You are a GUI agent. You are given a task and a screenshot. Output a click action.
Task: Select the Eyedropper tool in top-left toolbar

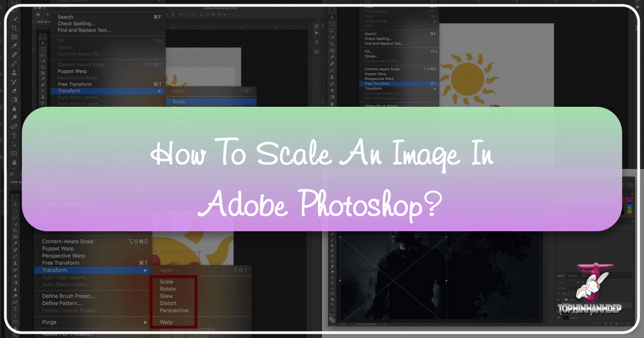tap(15, 46)
